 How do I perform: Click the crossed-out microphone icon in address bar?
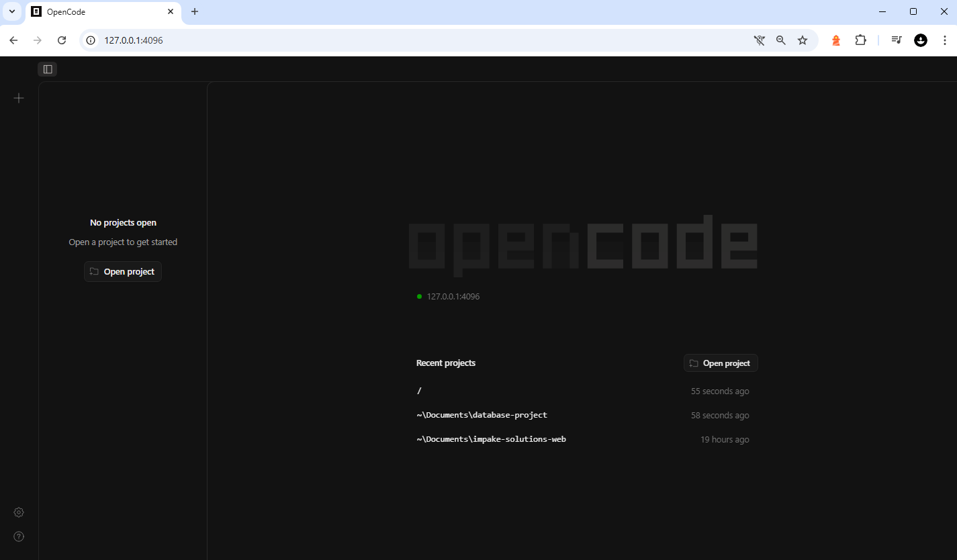760,40
